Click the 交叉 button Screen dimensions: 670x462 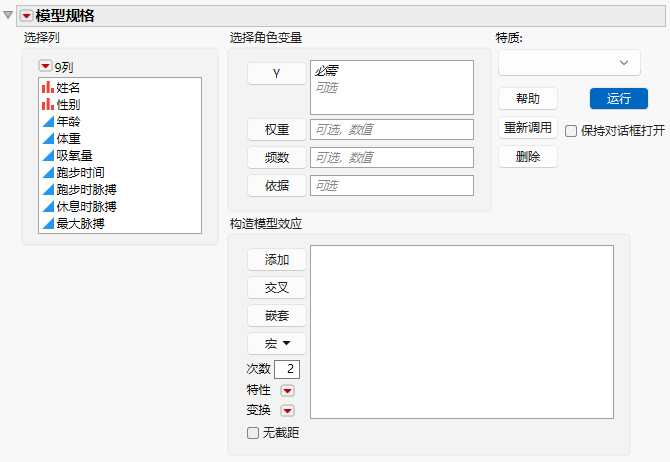click(277, 288)
